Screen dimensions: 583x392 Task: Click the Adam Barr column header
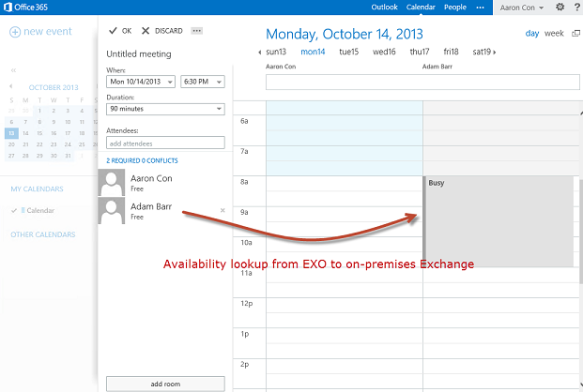(x=437, y=67)
